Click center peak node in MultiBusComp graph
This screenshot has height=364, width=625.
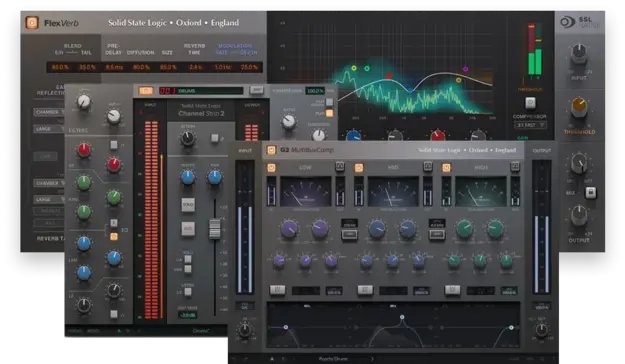[402, 317]
